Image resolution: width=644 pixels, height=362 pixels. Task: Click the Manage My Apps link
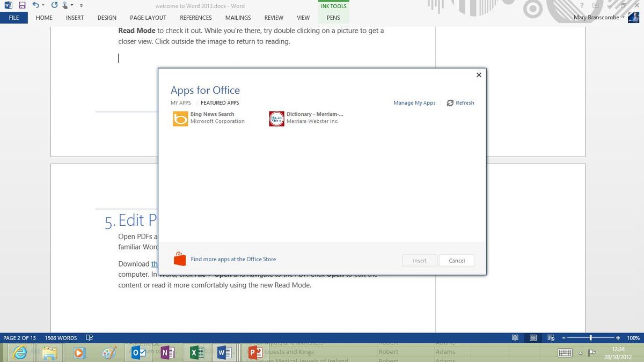point(414,103)
